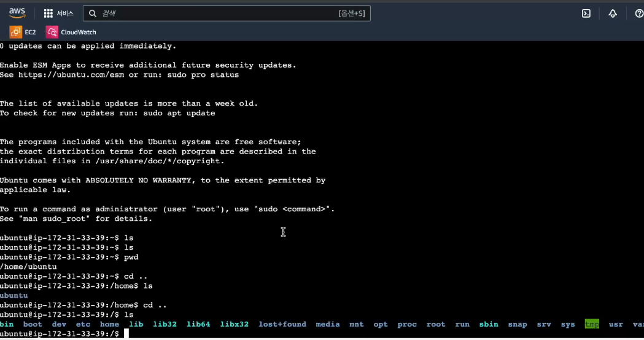Click the 'media' directory name
This screenshot has height=340, width=644.
click(x=328, y=324)
